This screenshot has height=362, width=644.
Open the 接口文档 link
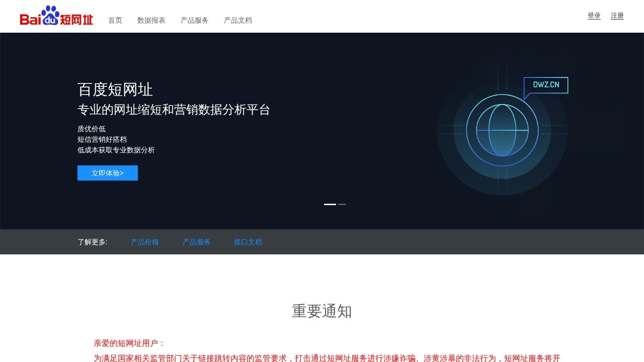248,242
